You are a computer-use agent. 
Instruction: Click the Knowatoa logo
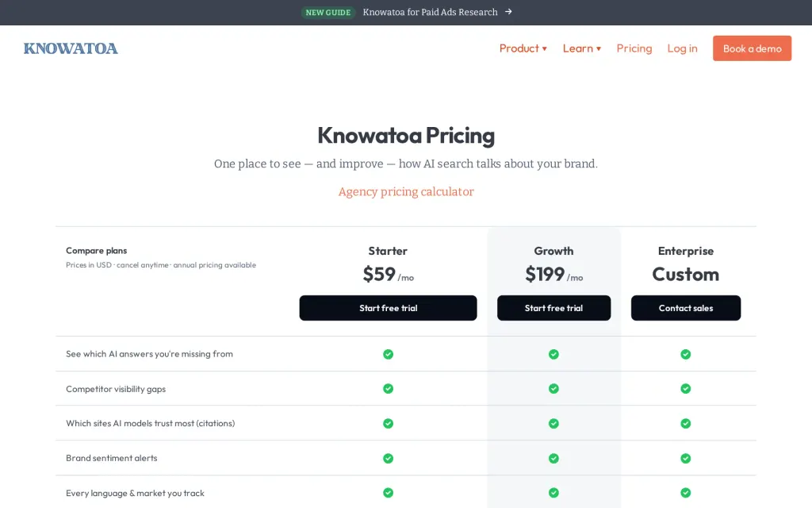71,48
